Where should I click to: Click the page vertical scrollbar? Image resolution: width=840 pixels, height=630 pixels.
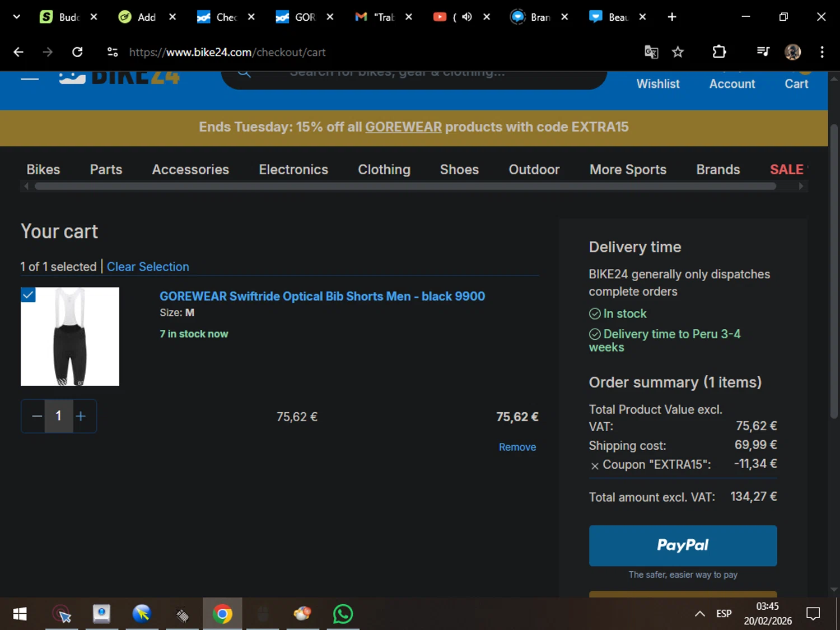834,272
